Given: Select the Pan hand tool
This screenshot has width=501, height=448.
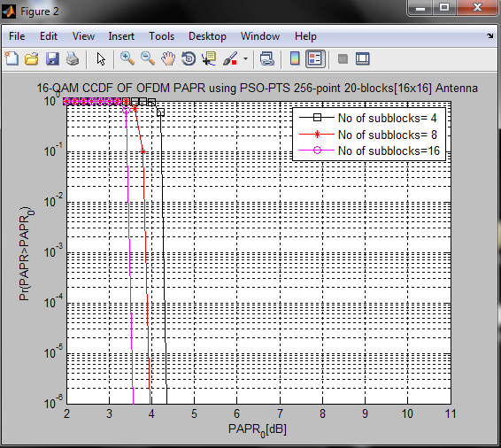Looking at the screenshot, I should click(168, 58).
